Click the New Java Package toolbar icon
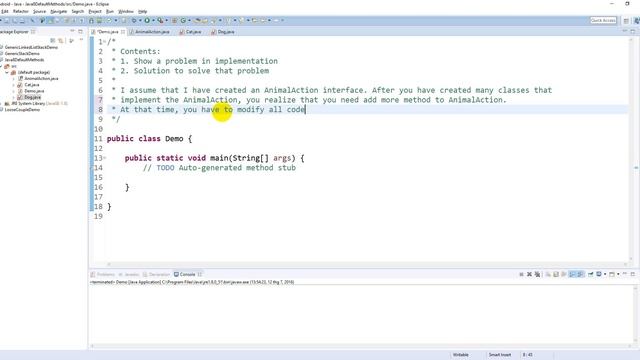This screenshot has width=640, height=360. tap(174, 20)
